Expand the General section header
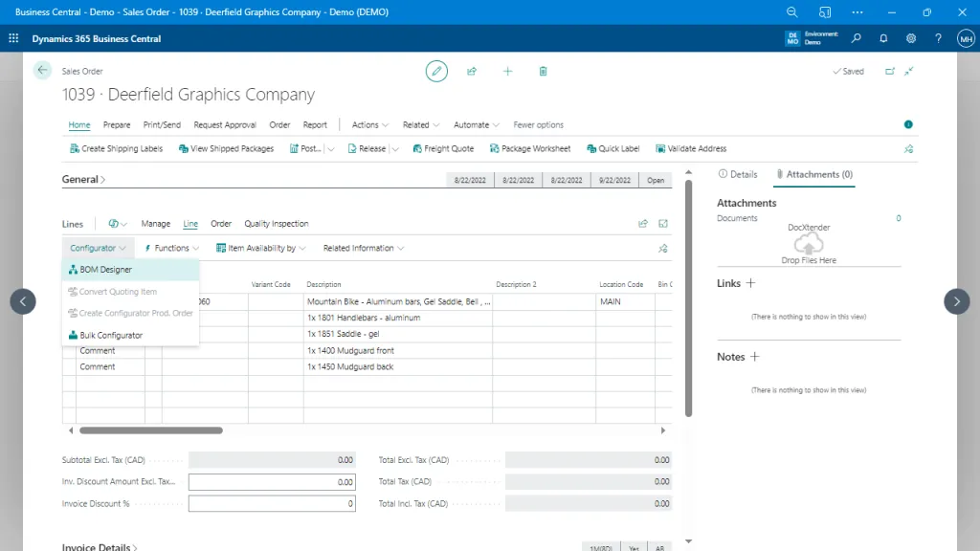This screenshot has height=551, width=980. pyautogui.click(x=82, y=179)
